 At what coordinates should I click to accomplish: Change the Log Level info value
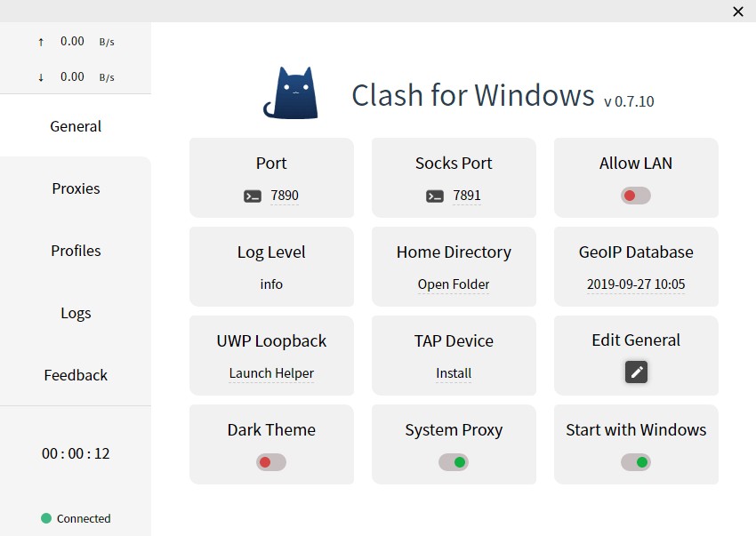pyautogui.click(x=271, y=284)
